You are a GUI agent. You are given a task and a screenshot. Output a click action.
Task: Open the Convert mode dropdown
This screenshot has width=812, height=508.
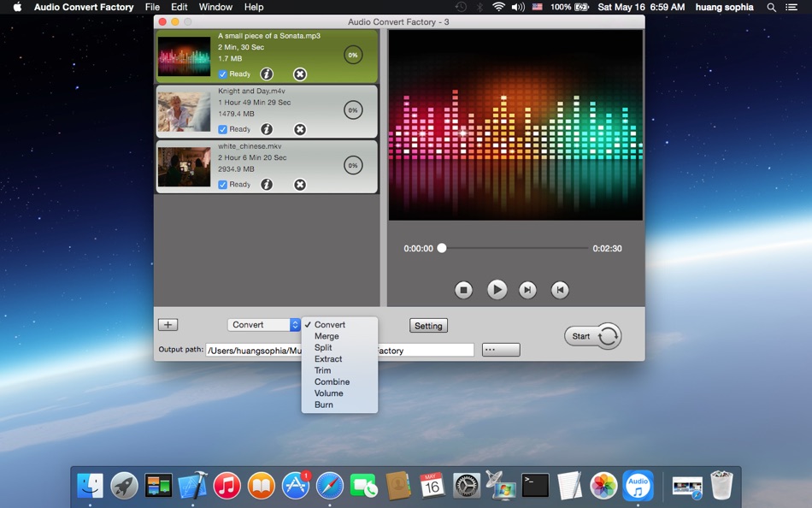point(263,324)
